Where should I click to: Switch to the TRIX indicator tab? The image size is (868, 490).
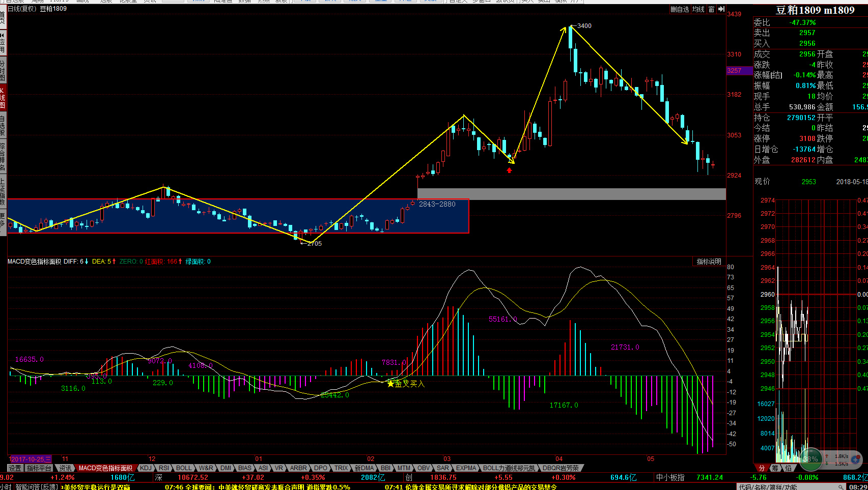(x=341, y=468)
